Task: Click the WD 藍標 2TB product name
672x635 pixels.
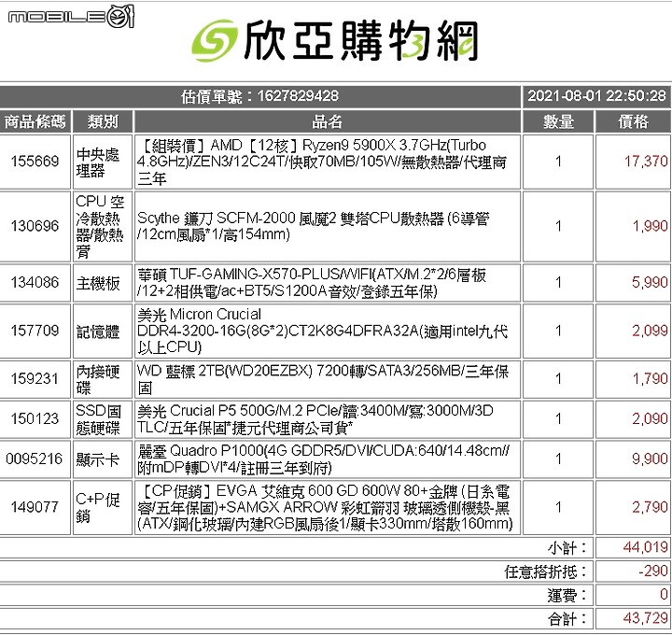Action: coord(323,379)
